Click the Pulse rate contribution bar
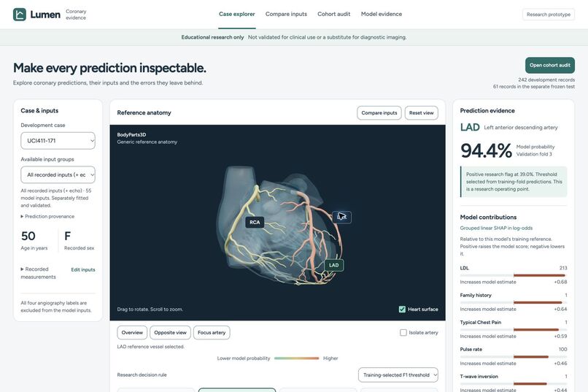Viewport: 588px width, 392px height. pos(514,357)
